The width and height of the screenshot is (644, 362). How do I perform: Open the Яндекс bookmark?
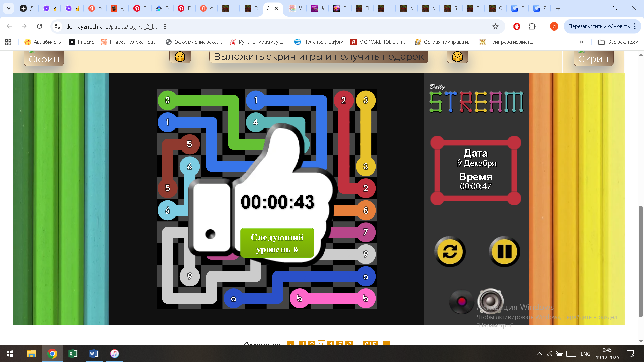point(81,42)
